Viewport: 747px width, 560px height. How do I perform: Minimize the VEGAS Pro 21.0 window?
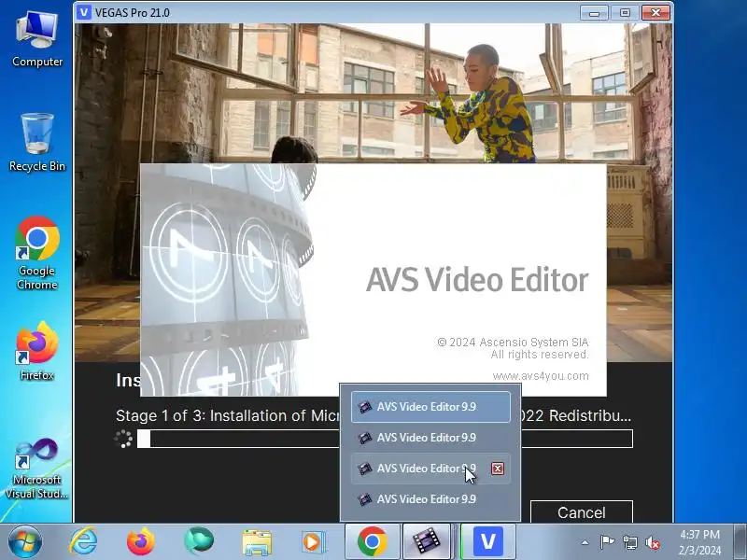(x=594, y=13)
